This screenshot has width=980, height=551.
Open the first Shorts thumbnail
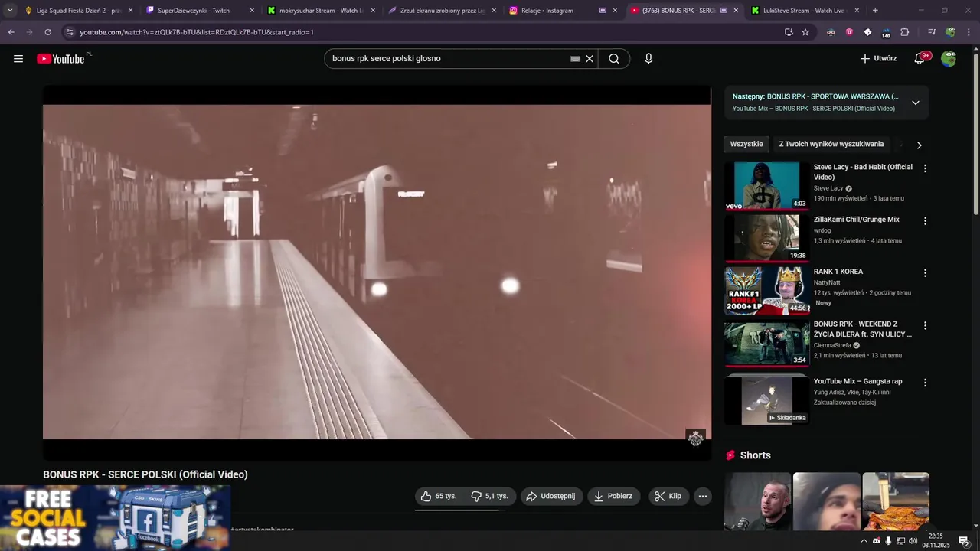pos(757,501)
